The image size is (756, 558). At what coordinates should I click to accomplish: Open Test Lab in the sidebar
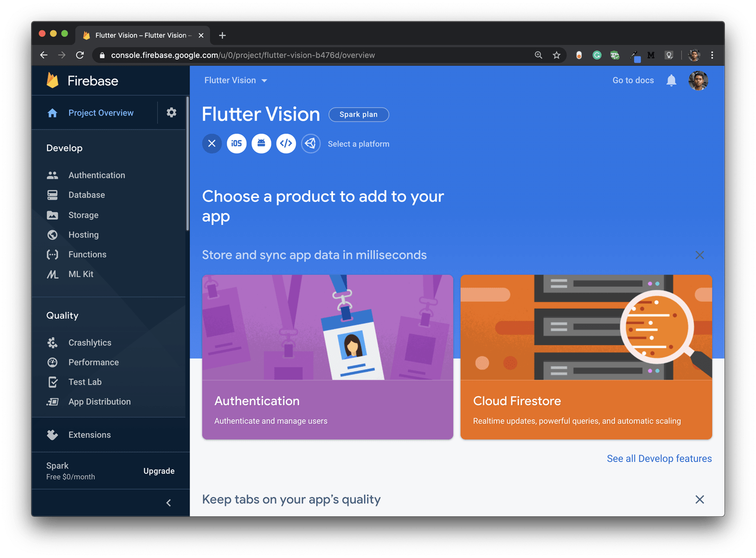(x=84, y=382)
